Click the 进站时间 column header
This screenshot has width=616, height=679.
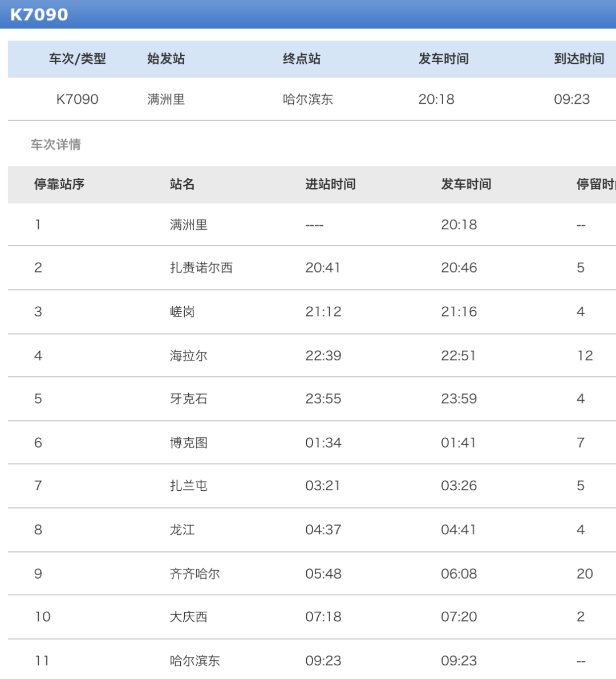point(330,184)
